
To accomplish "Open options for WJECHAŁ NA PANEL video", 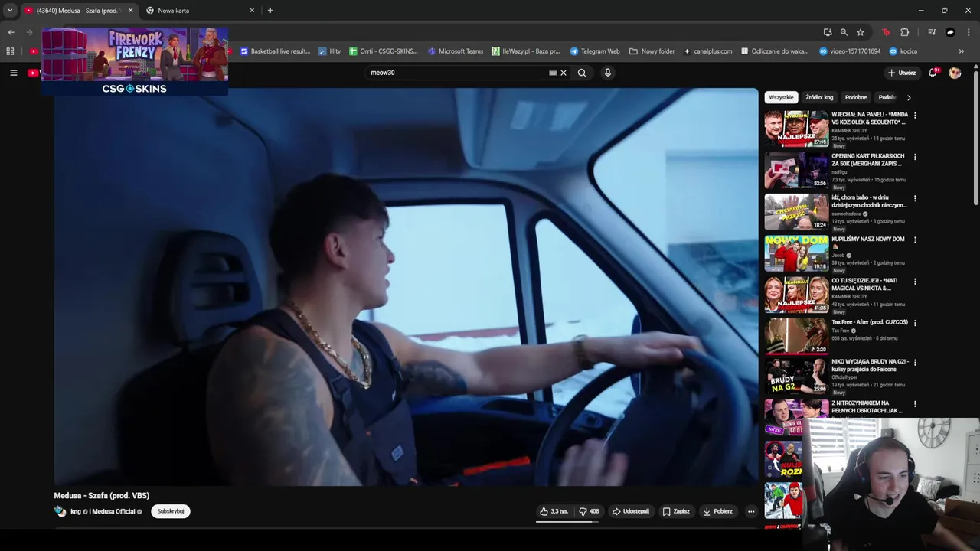I will coord(915,116).
